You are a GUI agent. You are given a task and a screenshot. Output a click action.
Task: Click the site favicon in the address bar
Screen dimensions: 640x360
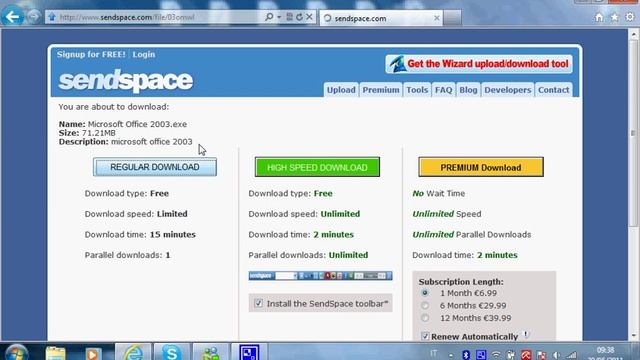click(52, 17)
